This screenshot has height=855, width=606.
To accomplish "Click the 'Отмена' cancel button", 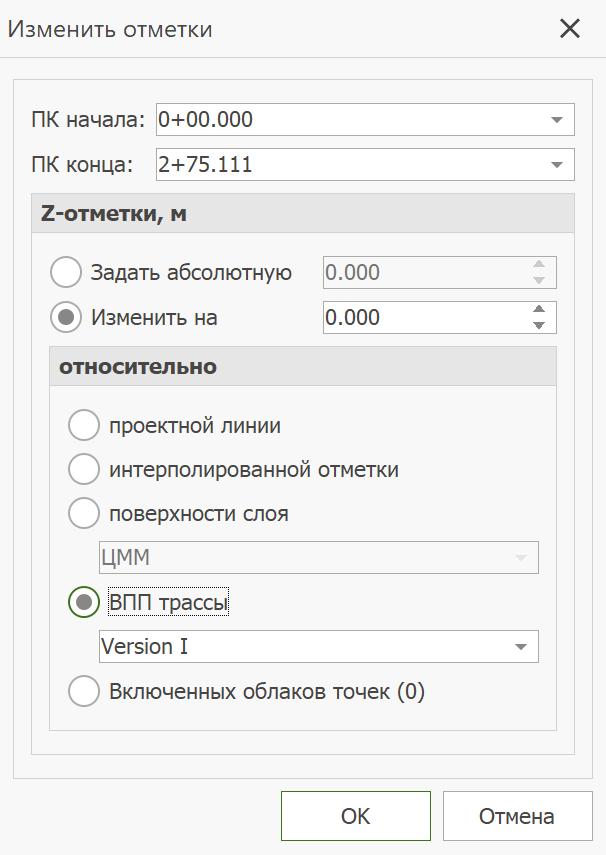I will 516,816.
